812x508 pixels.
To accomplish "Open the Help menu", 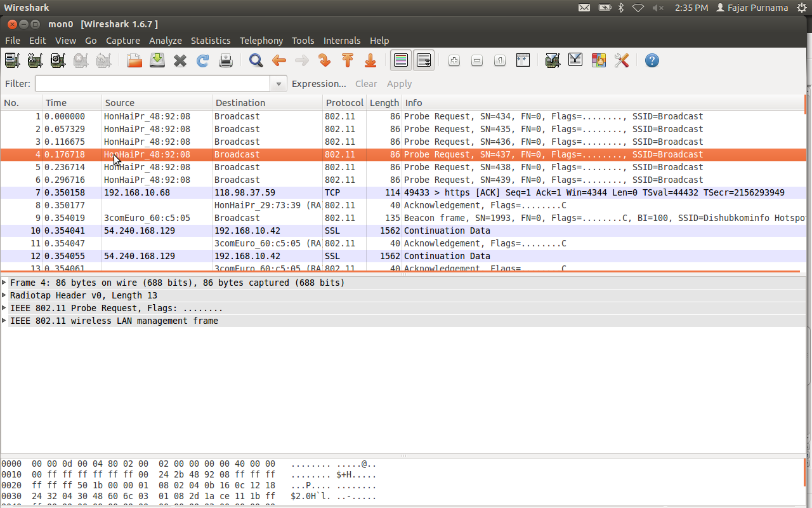I will click(379, 41).
